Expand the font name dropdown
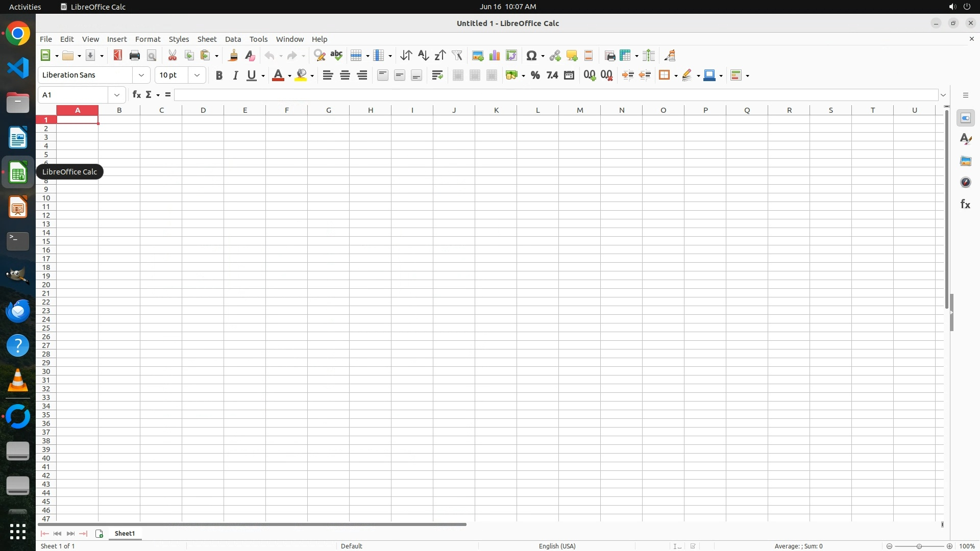This screenshot has height=551, width=980. (141, 76)
